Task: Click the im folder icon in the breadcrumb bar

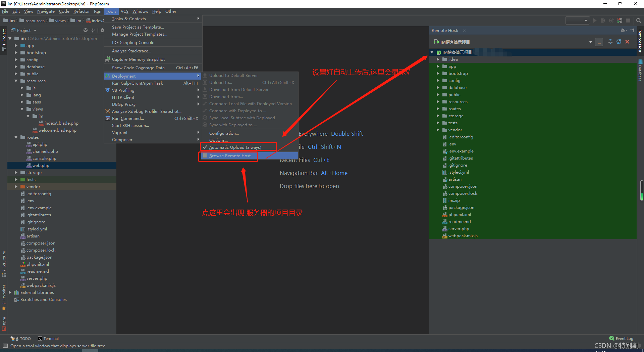Action: (73, 20)
